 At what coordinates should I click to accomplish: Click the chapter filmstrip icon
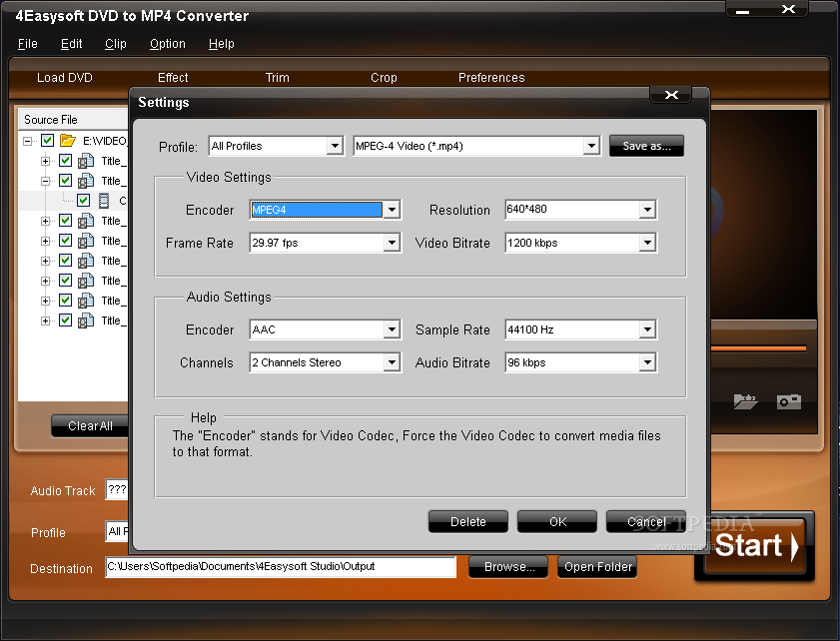click(x=104, y=201)
